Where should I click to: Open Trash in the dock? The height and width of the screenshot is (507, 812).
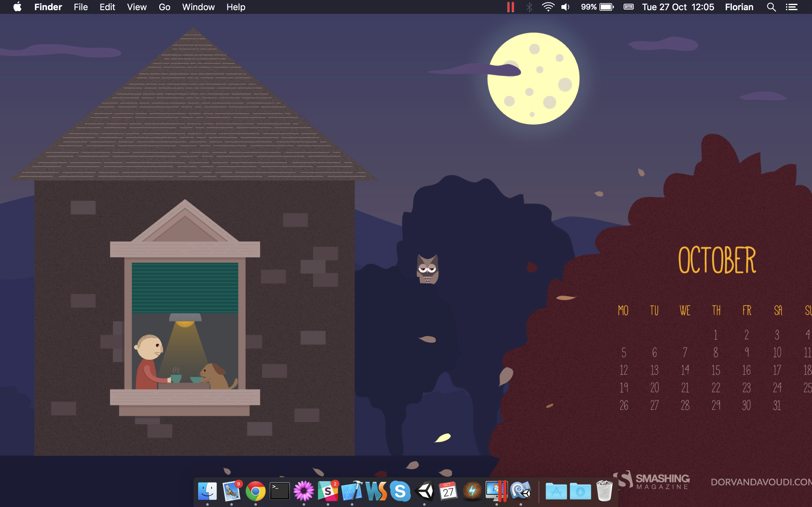coord(604,491)
